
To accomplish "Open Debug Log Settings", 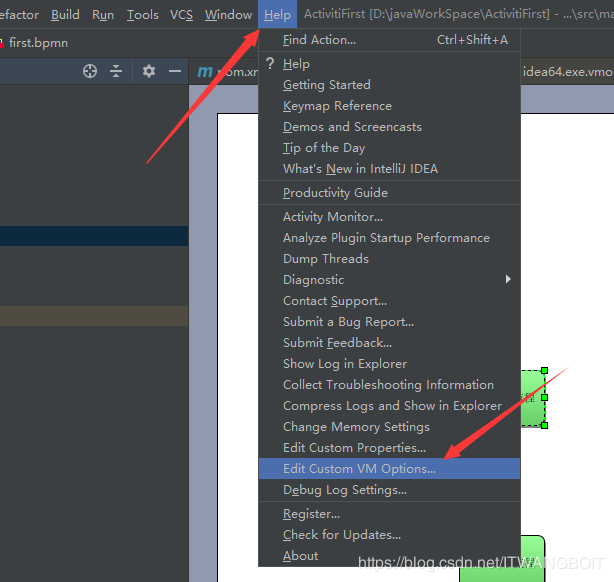I will point(344,490).
